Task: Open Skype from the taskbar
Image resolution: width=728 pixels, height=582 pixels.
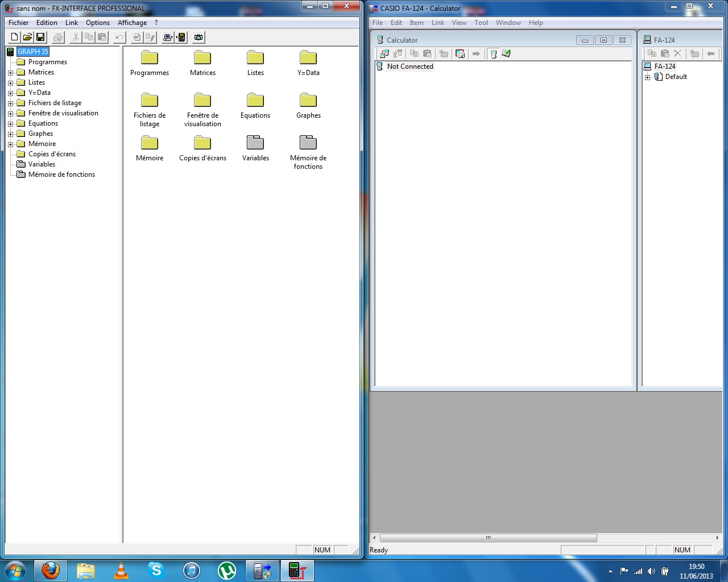Action: coord(156,569)
